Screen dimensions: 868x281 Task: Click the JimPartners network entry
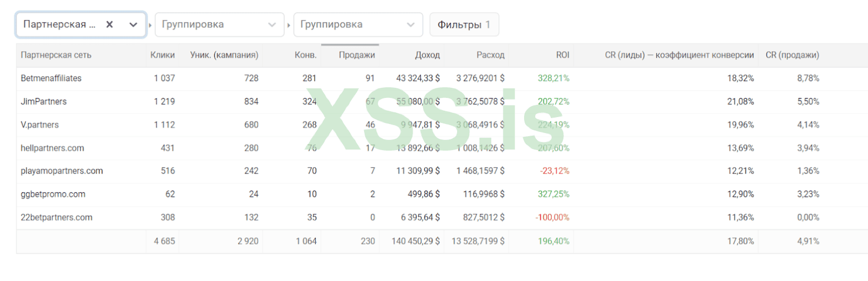pos(44,102)
